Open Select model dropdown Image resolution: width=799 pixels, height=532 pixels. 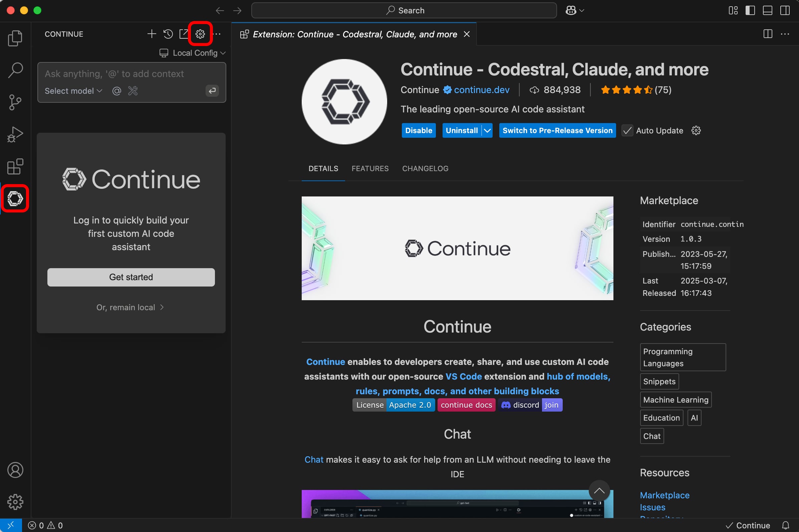click(73, 91)
